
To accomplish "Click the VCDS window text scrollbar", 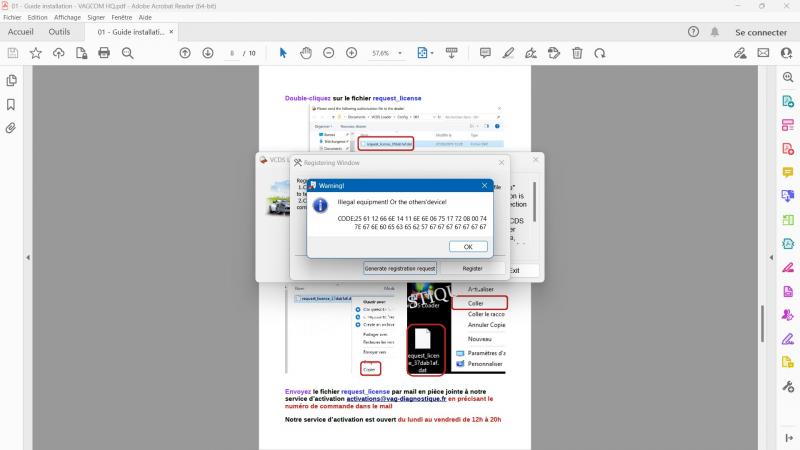I will (535, 202).
